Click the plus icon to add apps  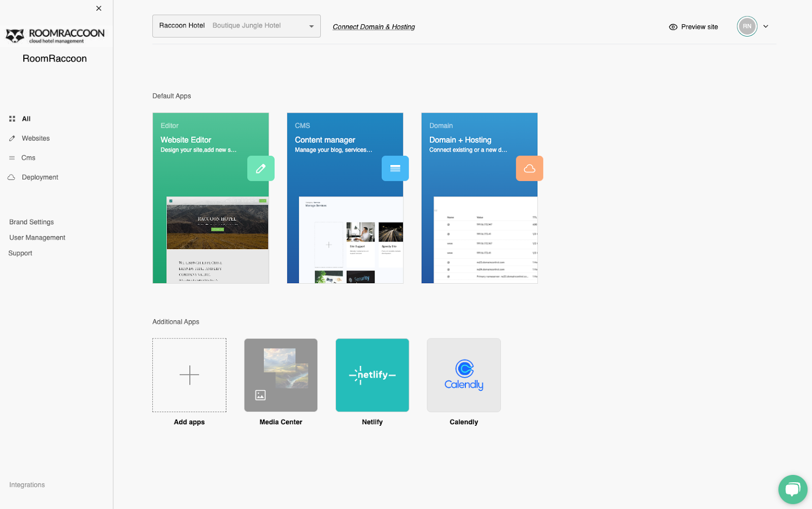[x=189, y=375]
